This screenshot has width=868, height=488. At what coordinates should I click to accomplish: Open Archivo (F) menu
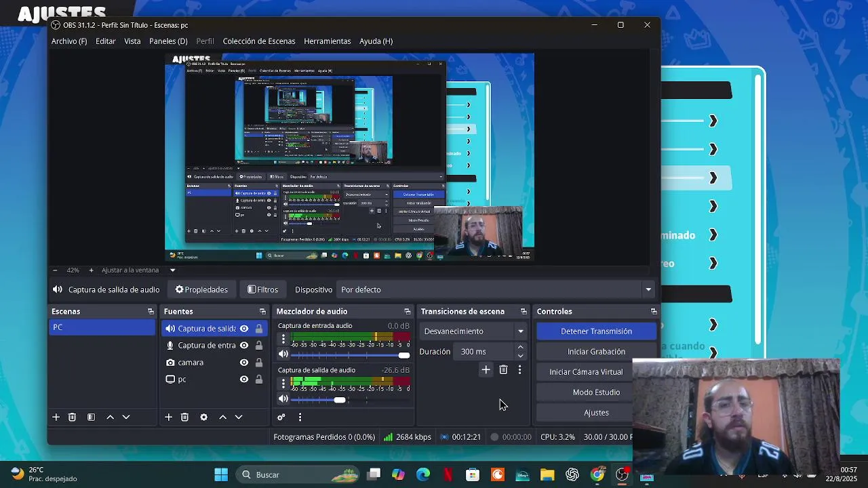[x=69, y=41]
